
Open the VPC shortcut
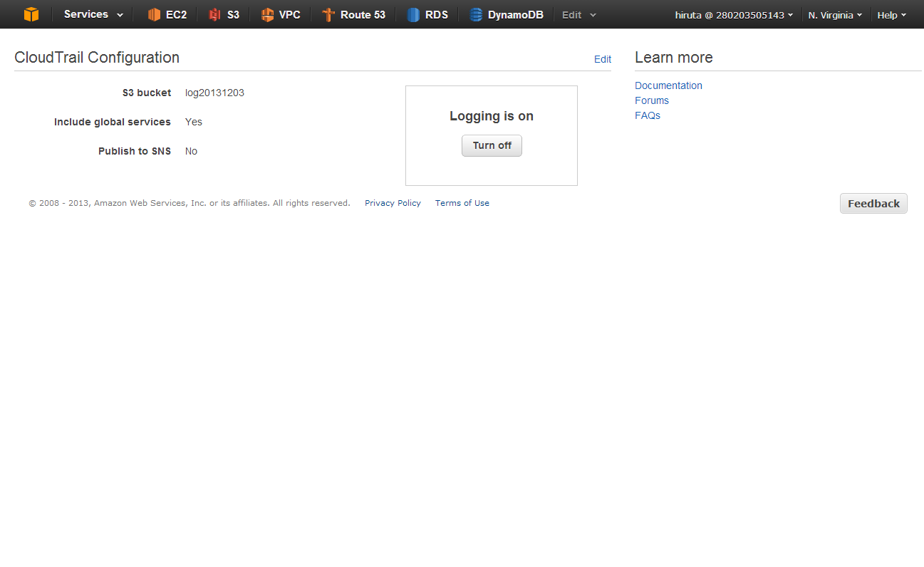281,14
